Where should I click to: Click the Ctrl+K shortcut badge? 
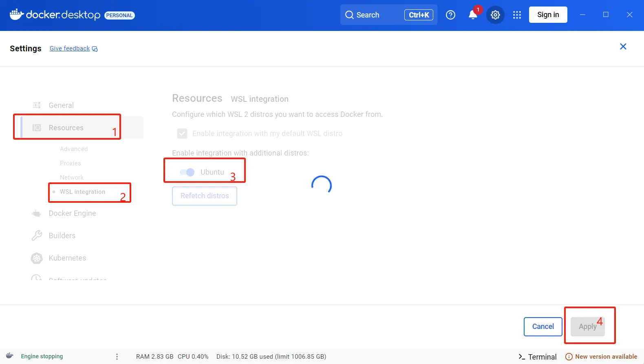[x=419, y=15]
